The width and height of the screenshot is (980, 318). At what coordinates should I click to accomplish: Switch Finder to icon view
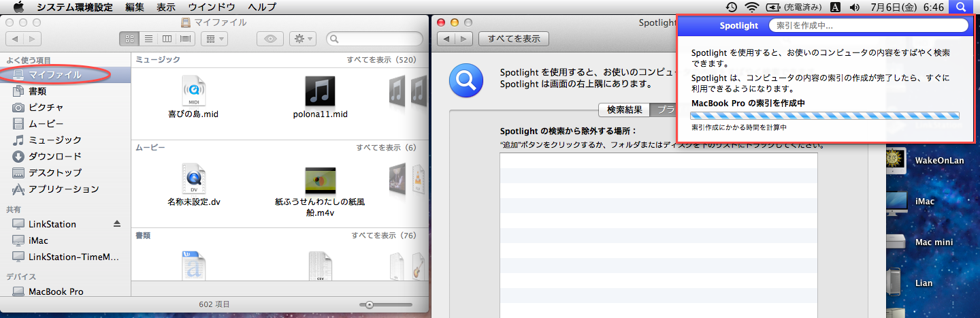[129, 39]
